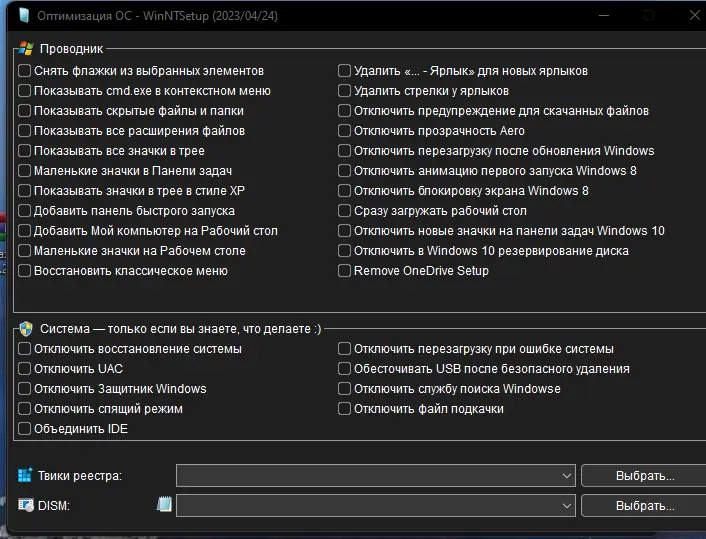Check Объединить IDE
This screenshot has width=706, height=539.
24,429
